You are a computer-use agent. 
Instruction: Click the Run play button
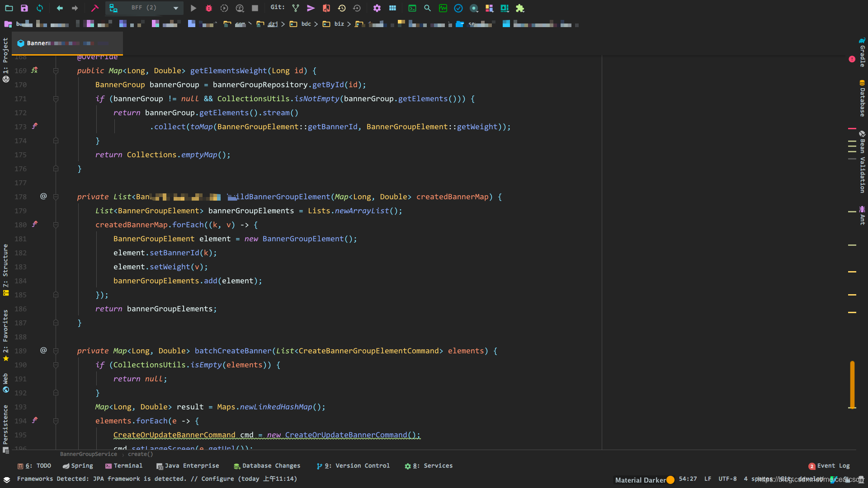[193, 8]
